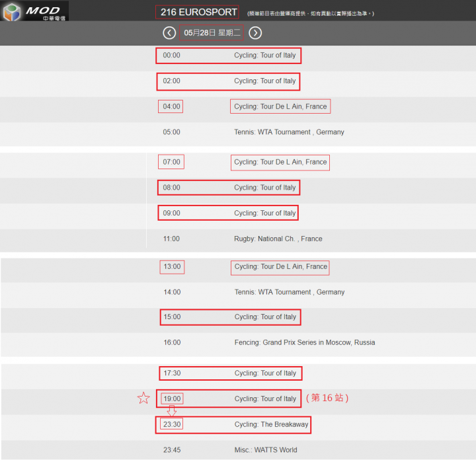The image size is (476, 460).
Task: Click the 23:45 time entry
Action: click(x=172, y=450)
